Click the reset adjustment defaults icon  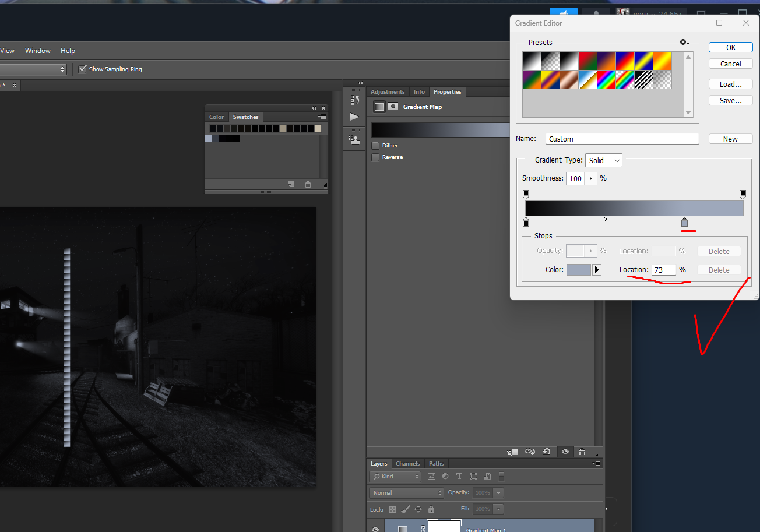click(x=547, y=452)
